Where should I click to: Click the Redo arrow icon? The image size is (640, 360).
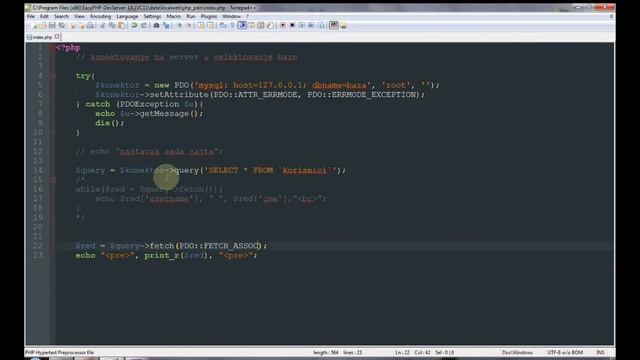coord(144,25)
